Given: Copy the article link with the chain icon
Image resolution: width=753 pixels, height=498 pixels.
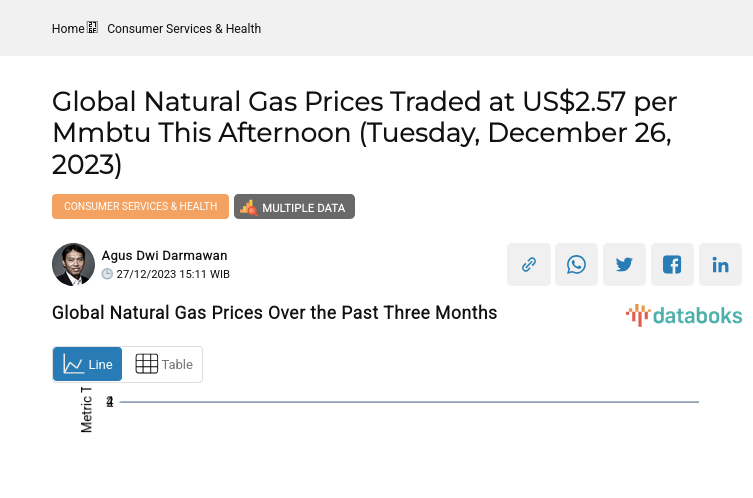Looking at the screenshot, I should 529,265.
